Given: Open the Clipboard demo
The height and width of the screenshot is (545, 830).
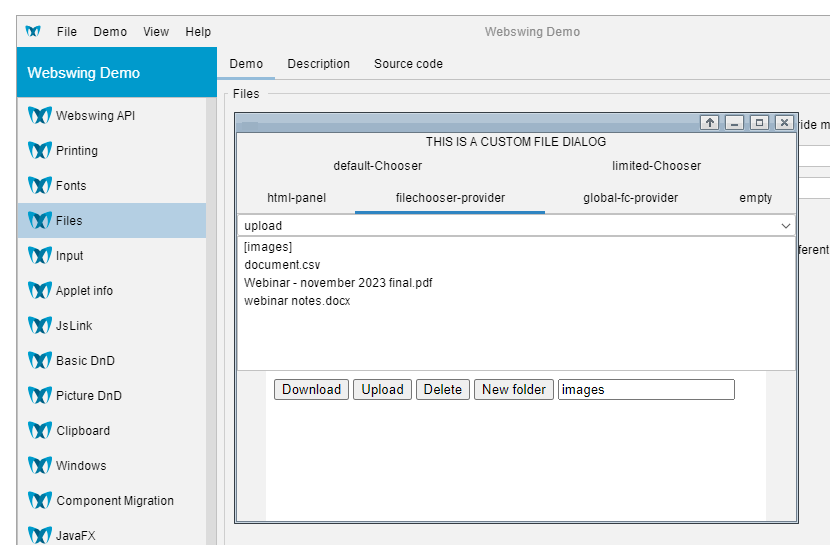Looking at the screenshot, I should 112,430.
